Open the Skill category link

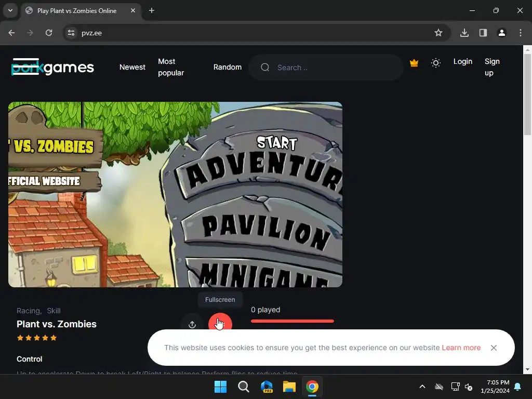click(54, 311)
